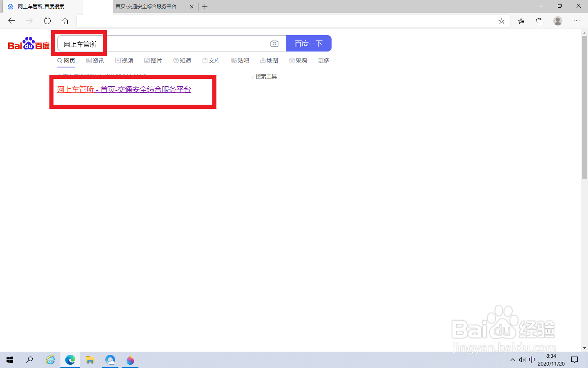Open the favorites list icon
Viewport: 588px width, 368px height.
[521, 21]
